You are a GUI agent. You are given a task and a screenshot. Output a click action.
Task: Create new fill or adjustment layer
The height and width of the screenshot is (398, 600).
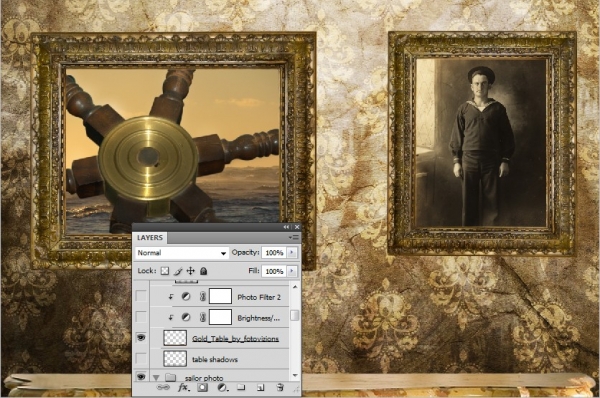(x=222, y=387)
